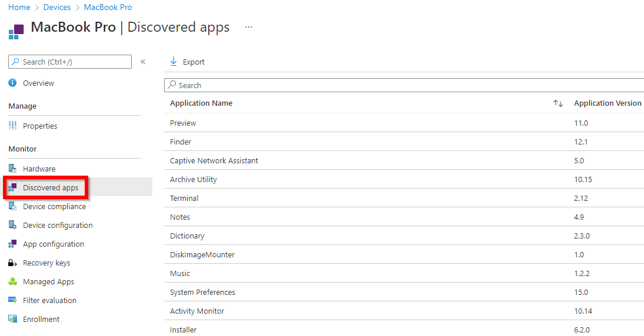644x336 pixels.
Task: Select the Dictionary app row
Action: pos(404,236)
